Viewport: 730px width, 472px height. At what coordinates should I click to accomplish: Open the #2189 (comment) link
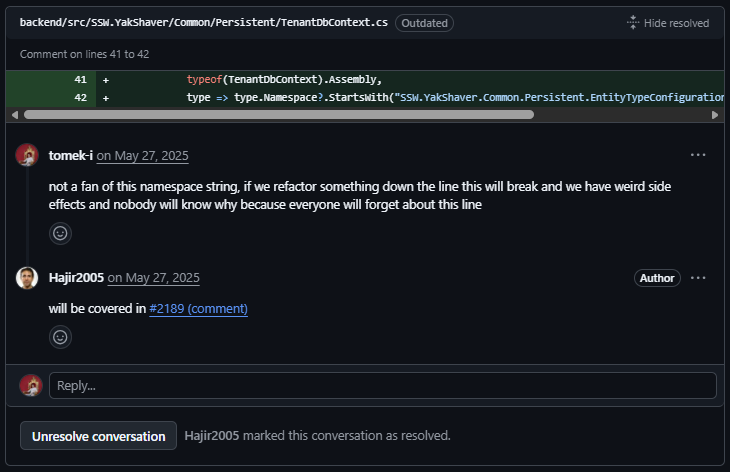198,309
